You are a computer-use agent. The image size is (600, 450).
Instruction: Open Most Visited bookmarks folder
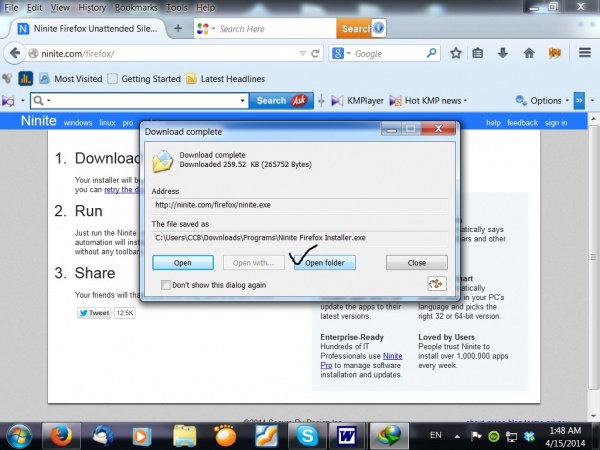(71, 79)
